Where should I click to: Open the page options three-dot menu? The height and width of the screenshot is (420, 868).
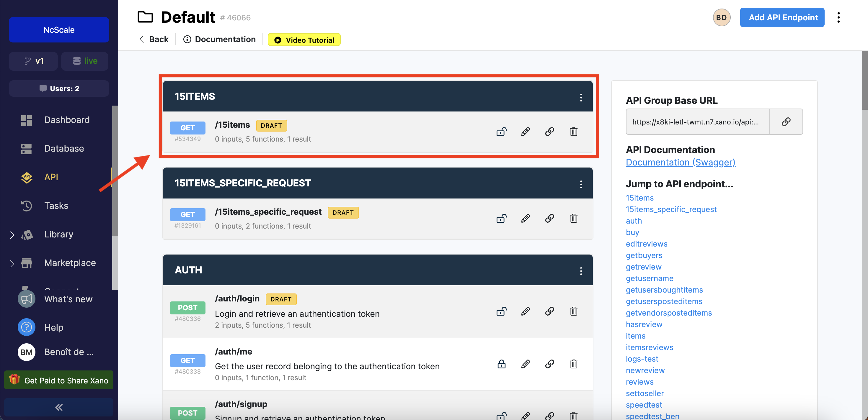(838, 17)
